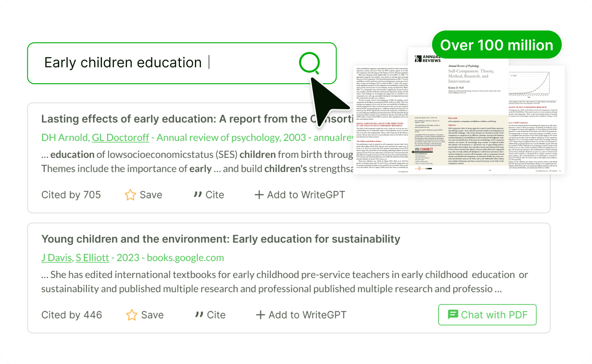Open 'Lasting effects of early education' result title
Image resolution: width=592 pixels, height=364 pixels.
(x=197, y=119)
